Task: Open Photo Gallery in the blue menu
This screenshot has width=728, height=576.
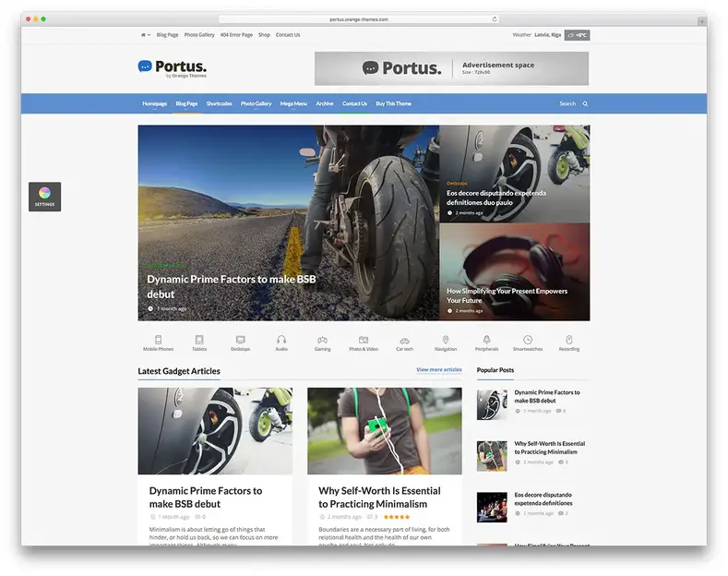Action: 256,103
